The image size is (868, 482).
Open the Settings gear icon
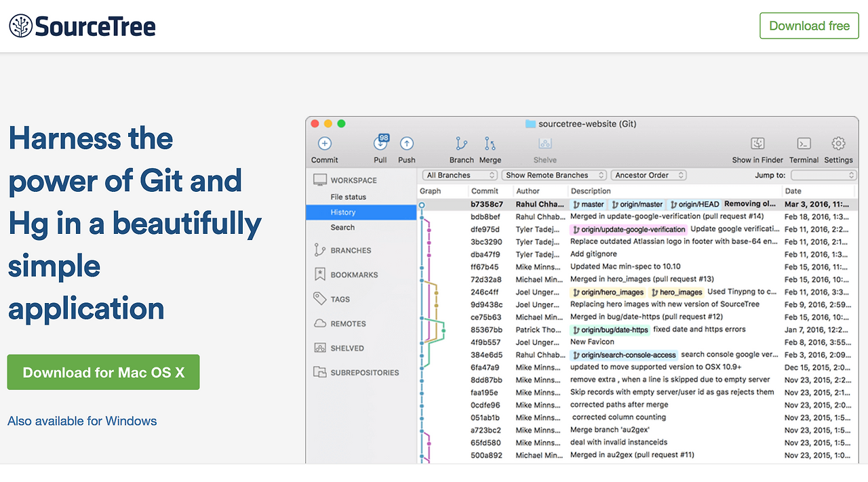[x=838, y=144]
